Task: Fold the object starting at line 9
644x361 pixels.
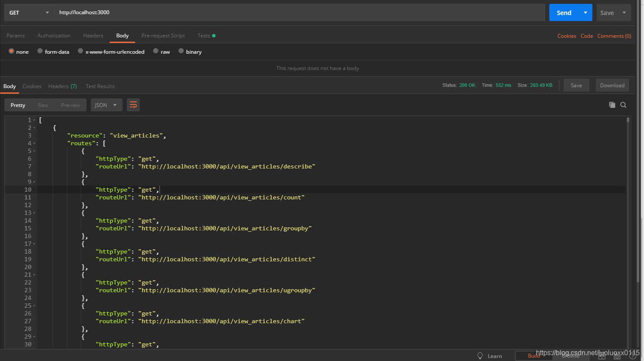Action: 34,182
